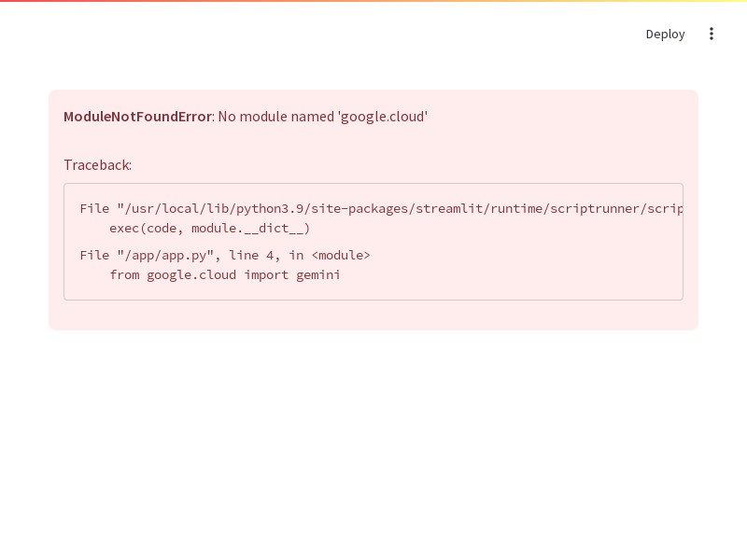
Task: Click the "line 4" text in traceback
Action: click(251, 255)
